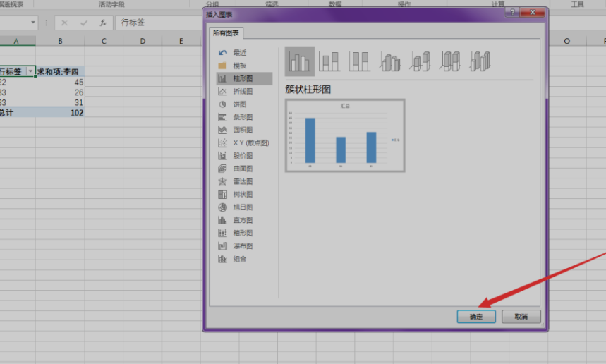
Task: Select column E header
Action: coord(181,41)
